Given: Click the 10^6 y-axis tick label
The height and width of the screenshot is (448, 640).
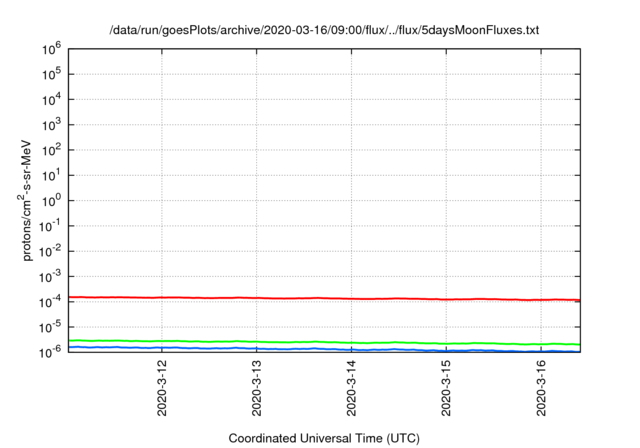Looking at the screenshot, I should [52, 49].
